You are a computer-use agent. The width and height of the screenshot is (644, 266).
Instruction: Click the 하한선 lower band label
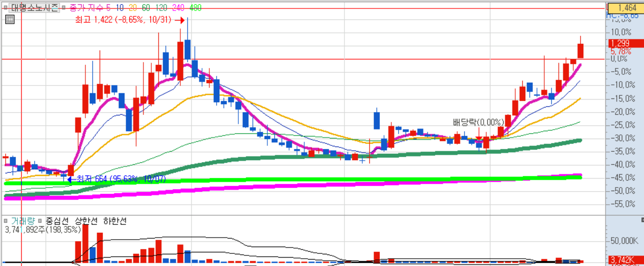(114, 221)
